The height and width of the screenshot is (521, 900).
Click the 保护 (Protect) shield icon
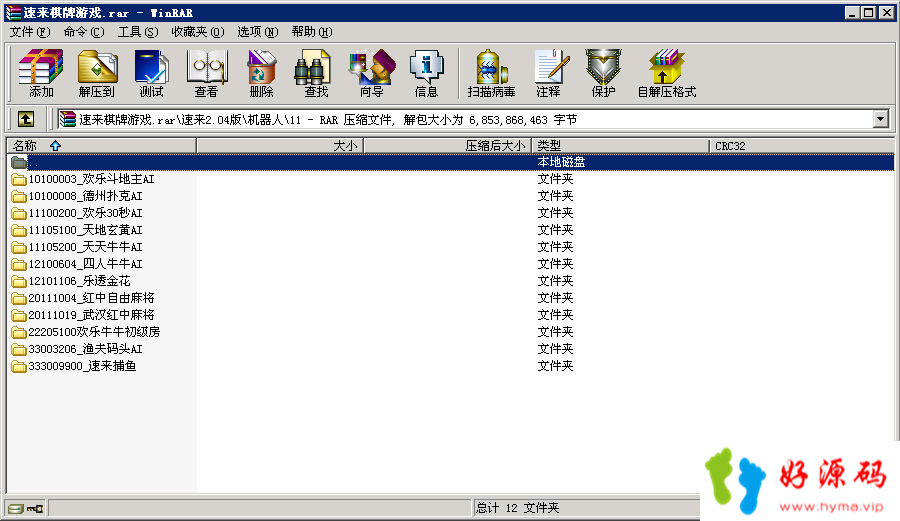pyautogui.click(x=603, y=73)
